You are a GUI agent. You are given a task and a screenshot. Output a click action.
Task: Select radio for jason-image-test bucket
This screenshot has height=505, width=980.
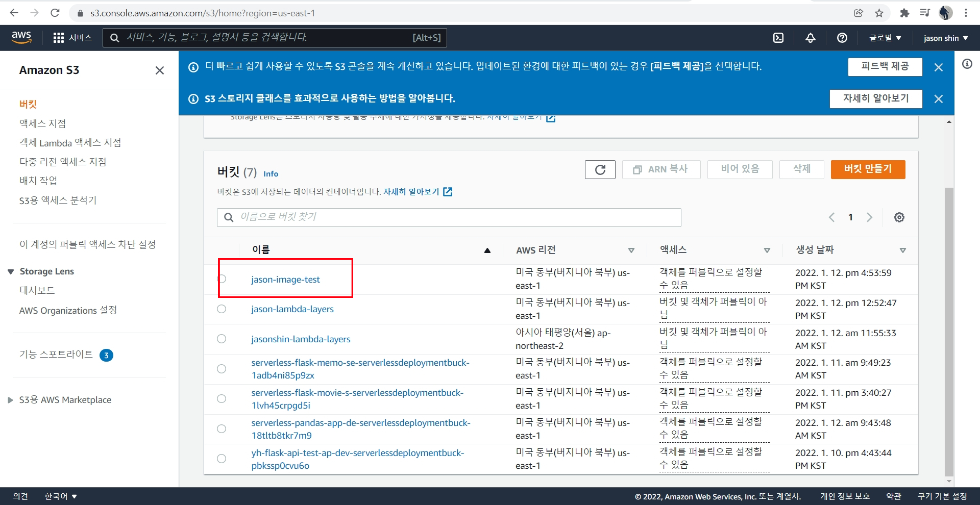222,279
